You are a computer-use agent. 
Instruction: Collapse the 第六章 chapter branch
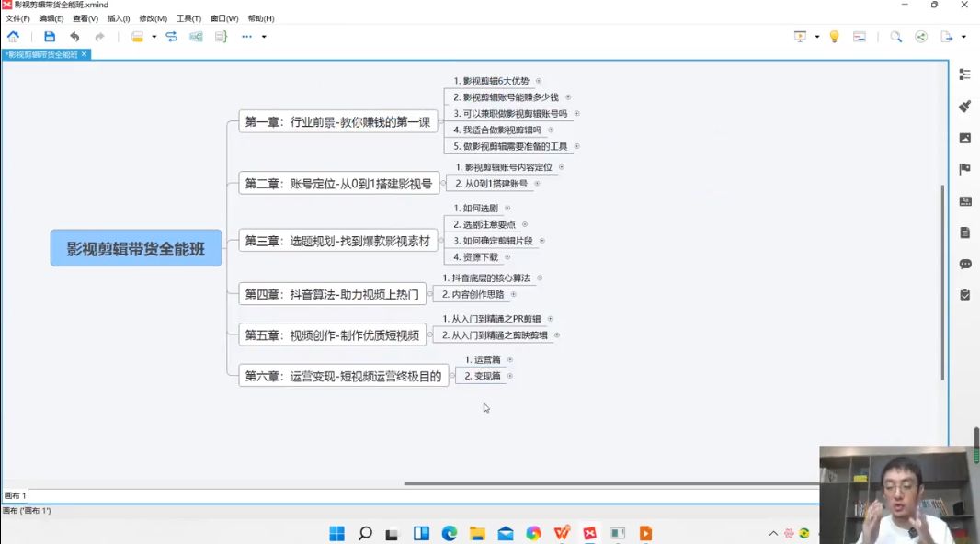pos(452,376)
